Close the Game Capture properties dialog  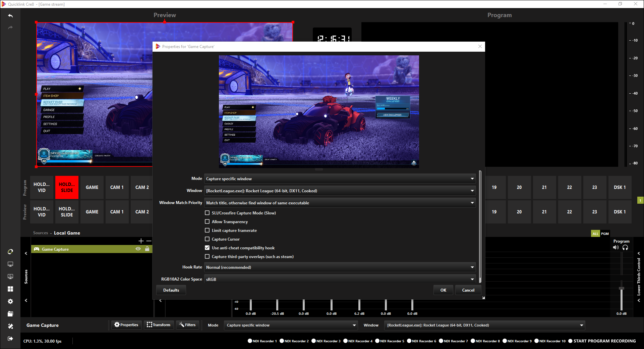pyautogui.click(x=480, y=46)
